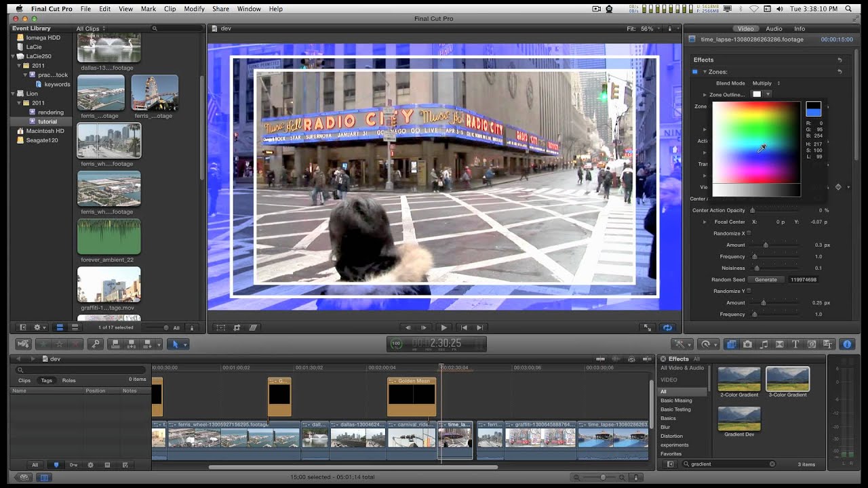The height and width of the screenshot is (488, 868).
Task: Play the viewer from playhead
Action: click(x=443, y=327)
